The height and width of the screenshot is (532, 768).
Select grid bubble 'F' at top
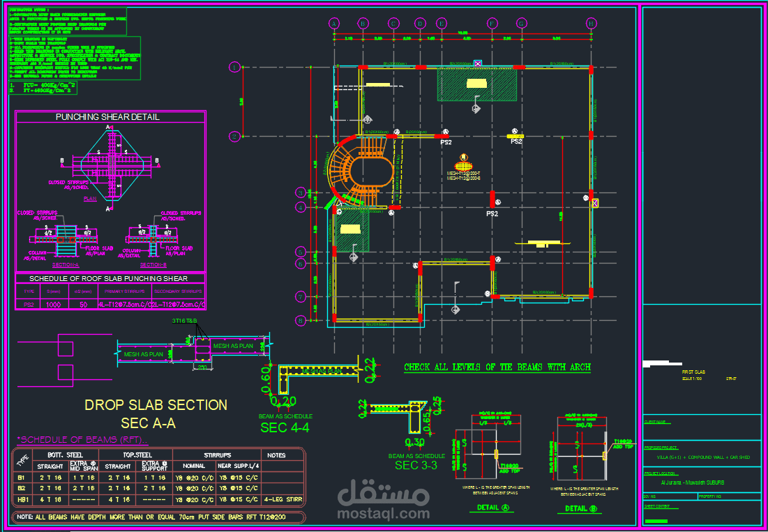(492, 23)
